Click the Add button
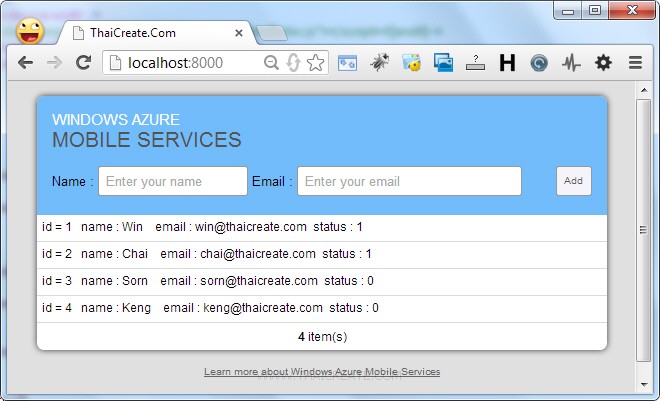The height and width of the screenshot is (401, 660). pos(574,181)
